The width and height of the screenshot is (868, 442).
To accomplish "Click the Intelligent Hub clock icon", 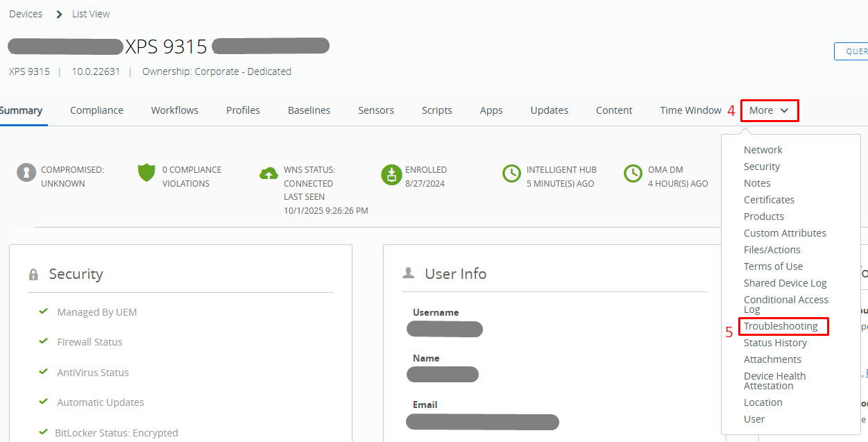I will point(512,173).
